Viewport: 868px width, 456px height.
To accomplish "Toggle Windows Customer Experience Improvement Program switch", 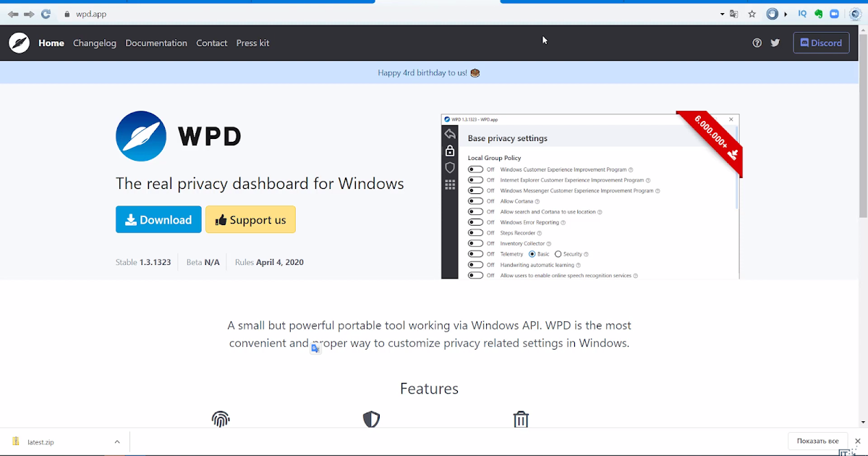I will pos(475,169).
